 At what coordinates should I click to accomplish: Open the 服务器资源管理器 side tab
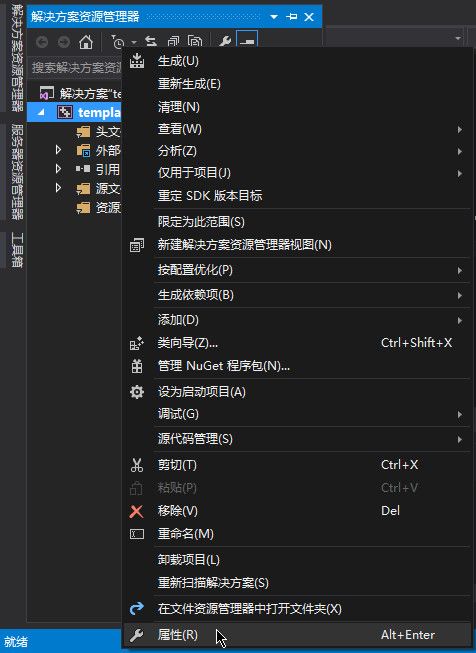17,172
